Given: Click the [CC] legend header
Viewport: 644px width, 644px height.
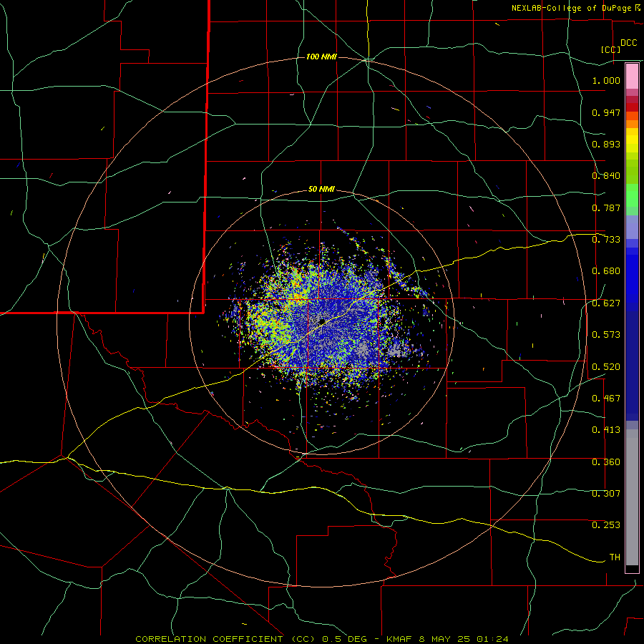Looking at the screenshot, I should click(x=610, y=49).
